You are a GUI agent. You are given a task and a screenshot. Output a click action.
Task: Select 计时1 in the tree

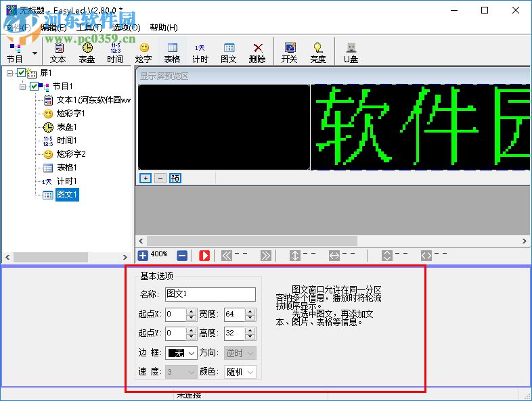67,181
